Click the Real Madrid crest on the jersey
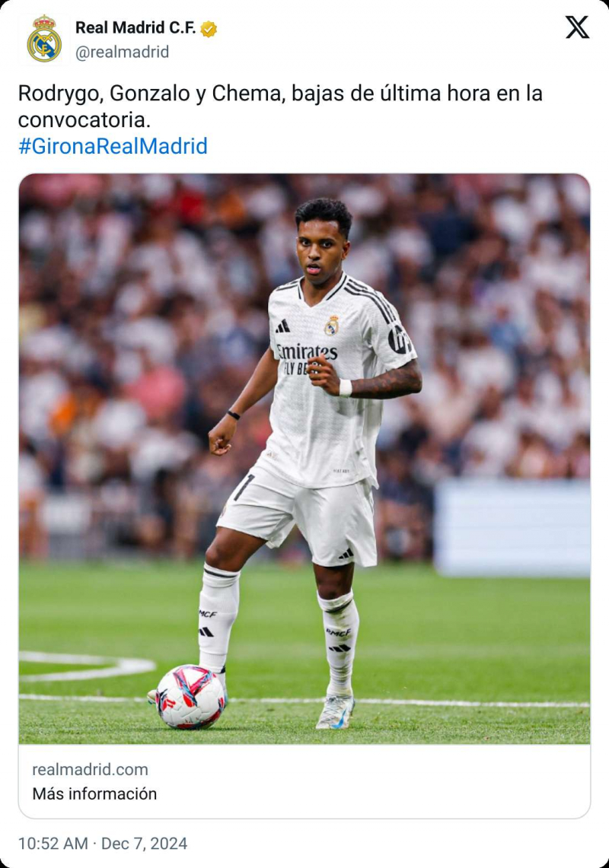Screen dimensions: 609x868 click(x=331, y=326)
